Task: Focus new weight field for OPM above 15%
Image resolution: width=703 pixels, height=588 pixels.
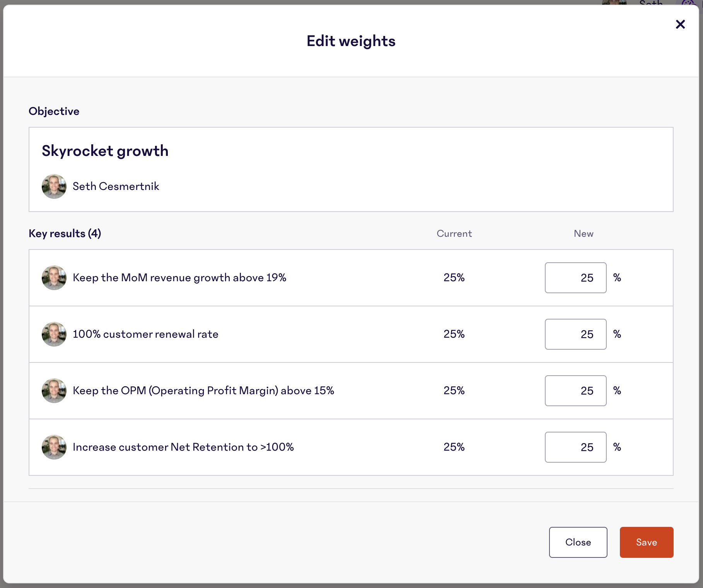Action: [575, 391]
